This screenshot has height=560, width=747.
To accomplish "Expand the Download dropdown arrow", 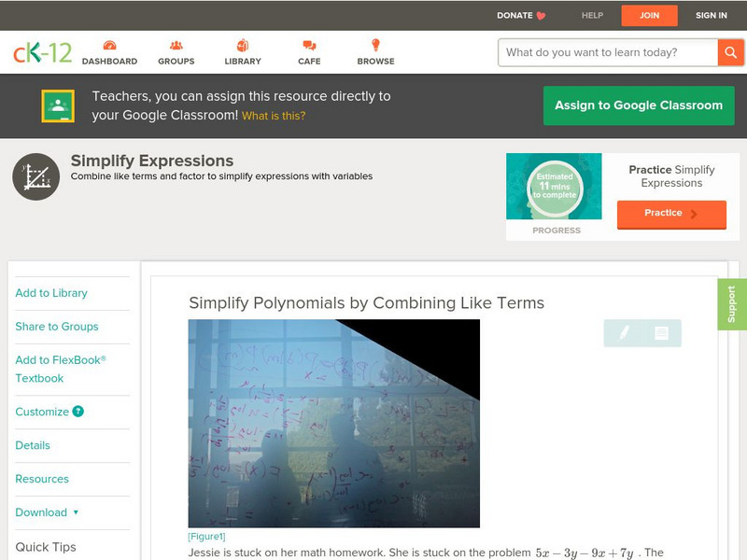I will click(x=76, y=512).
